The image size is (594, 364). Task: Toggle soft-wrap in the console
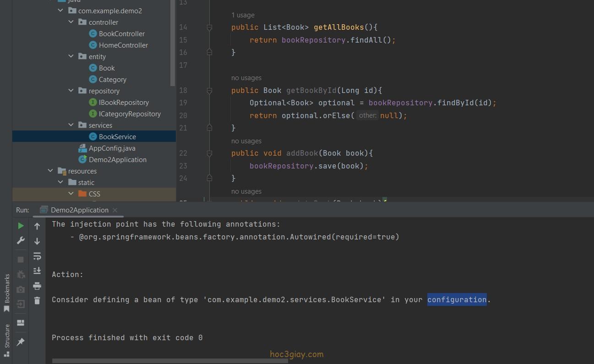[37, 256]
